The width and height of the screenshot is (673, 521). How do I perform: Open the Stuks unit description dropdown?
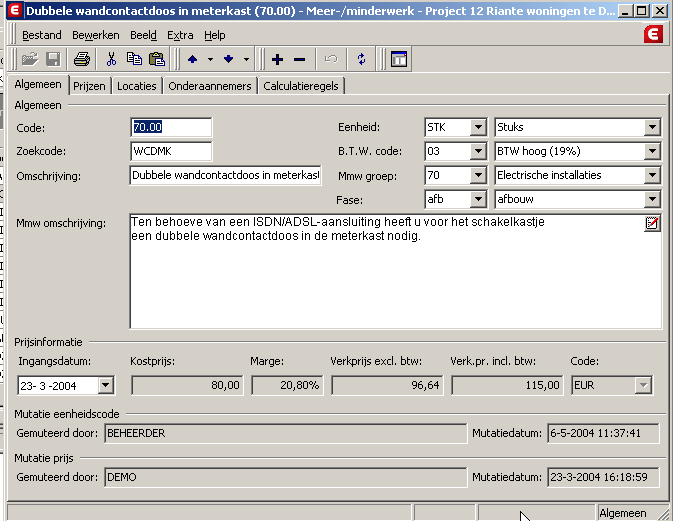(652, 127)
